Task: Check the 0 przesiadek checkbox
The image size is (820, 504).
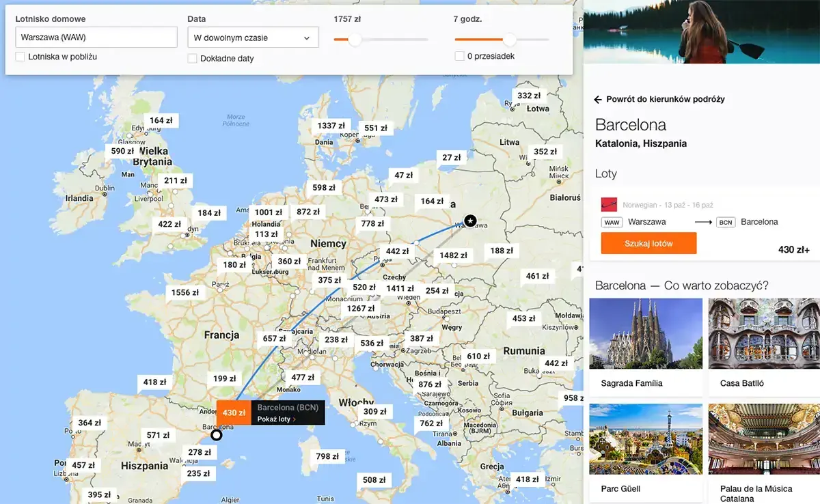Action: pos(459,56)
